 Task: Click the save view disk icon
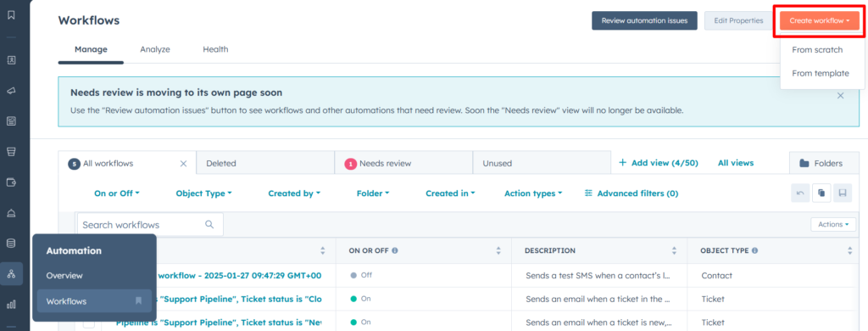(x=843, y=193)
